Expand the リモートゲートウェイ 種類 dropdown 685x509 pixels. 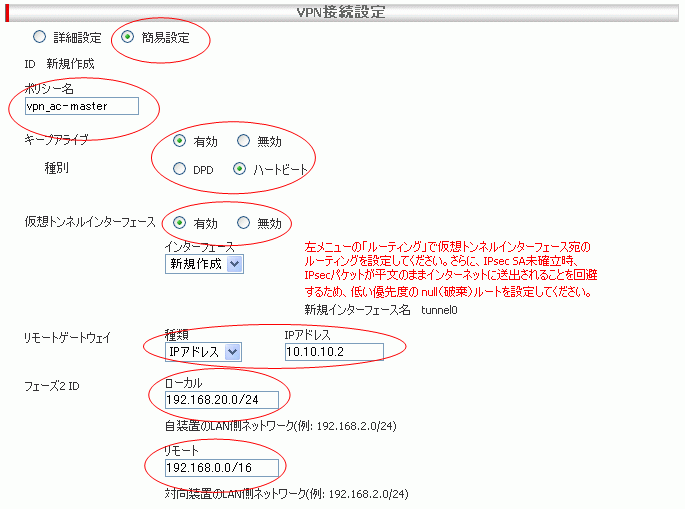coord(204,351)
